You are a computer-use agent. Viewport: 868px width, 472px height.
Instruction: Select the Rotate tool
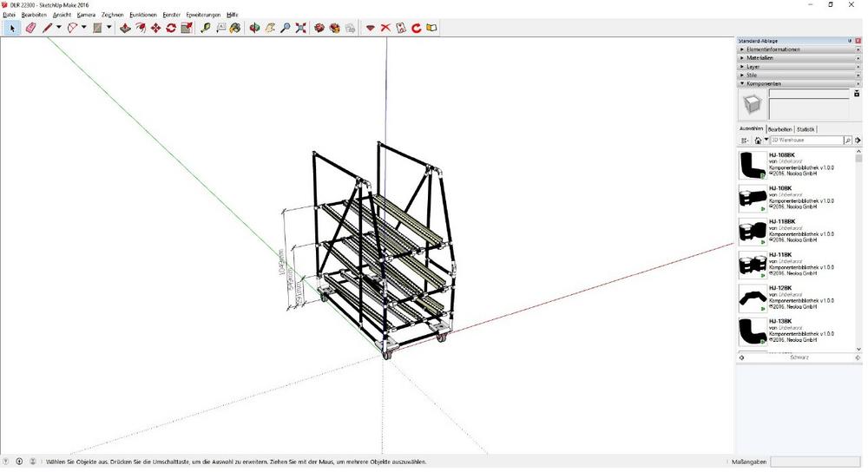[171, 28]
